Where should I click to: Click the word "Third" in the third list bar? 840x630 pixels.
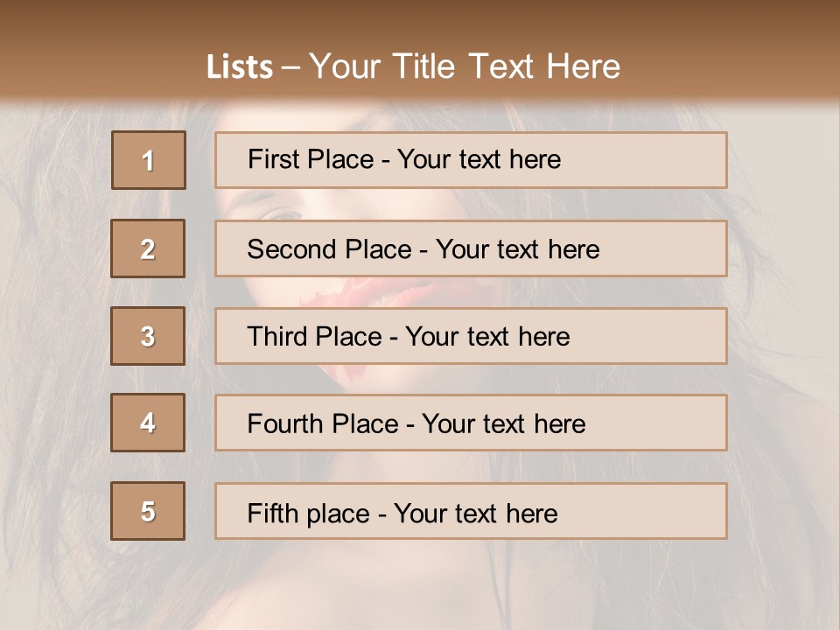(x=276, y=337)
